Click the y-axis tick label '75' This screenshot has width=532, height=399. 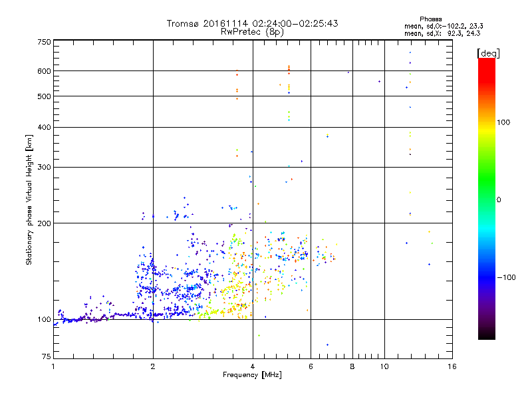coord(47,356)
